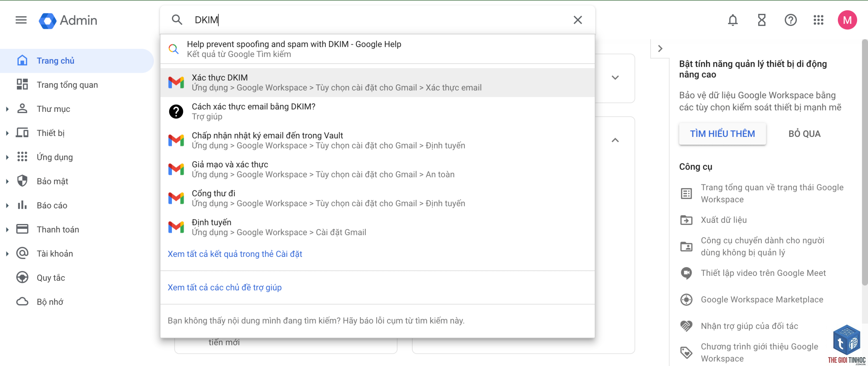Expand the Bảo mật sidebar section
Screen dimensions: 868x366
(x=7, y=181)
